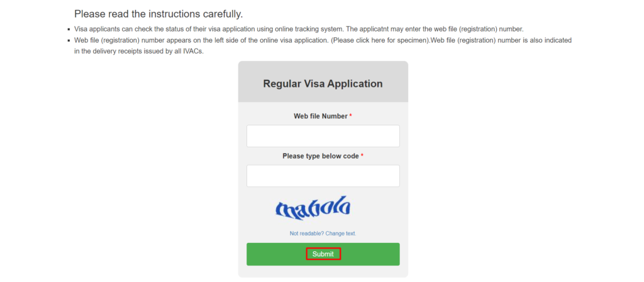Focus the captcha code text box
644x282 pixels.
pyautogui.click(x=323, y=176)
